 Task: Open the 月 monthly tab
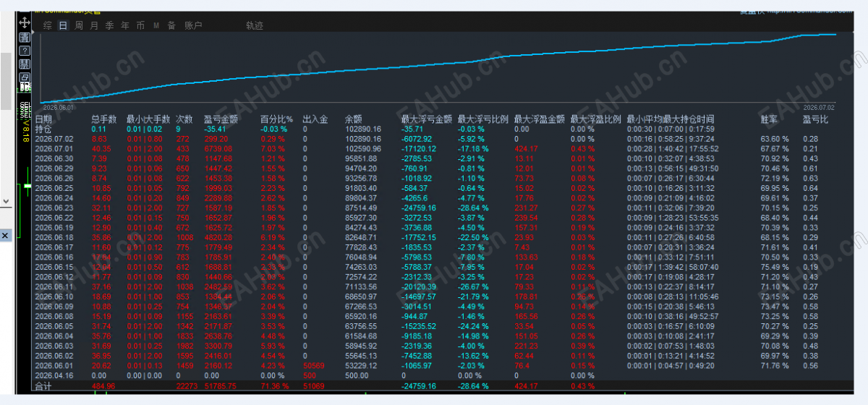pos(94,25)
